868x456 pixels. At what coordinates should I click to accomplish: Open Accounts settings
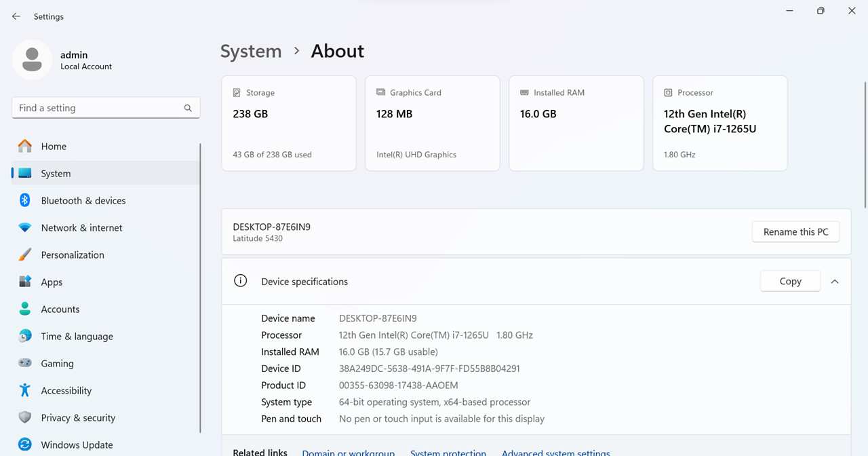pos(106,309)
